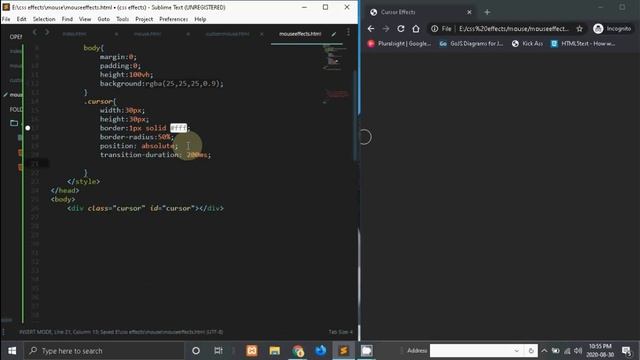Click the 'absolute' position value in code
This screenshot has height=360, width=640.
(158, 146)
